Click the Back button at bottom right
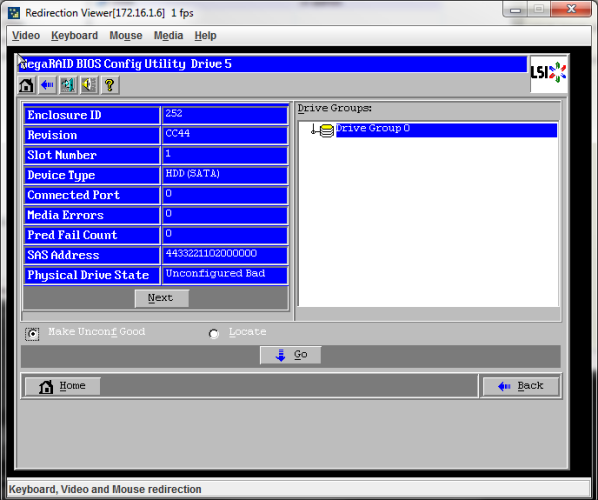The height and width of the screenshot is (500, 598). pyautogui.click(x=521, y=386)
